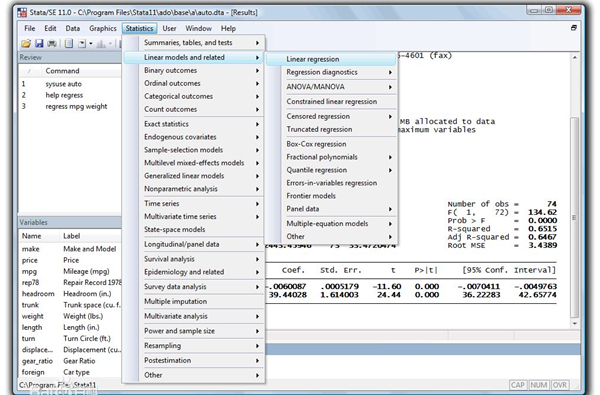Open the Data menu
The height and width of the screenshot is (395, 600).
tap(73, 28)
